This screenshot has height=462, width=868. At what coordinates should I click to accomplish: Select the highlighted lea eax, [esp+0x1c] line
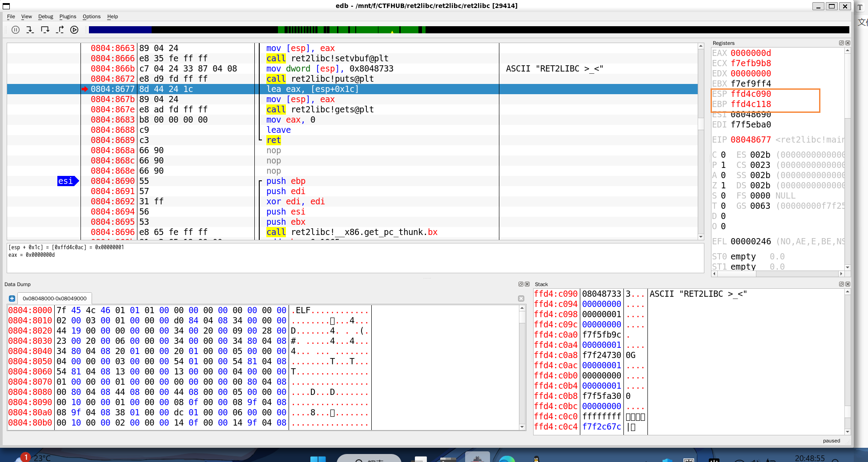(x=352, y=89)
